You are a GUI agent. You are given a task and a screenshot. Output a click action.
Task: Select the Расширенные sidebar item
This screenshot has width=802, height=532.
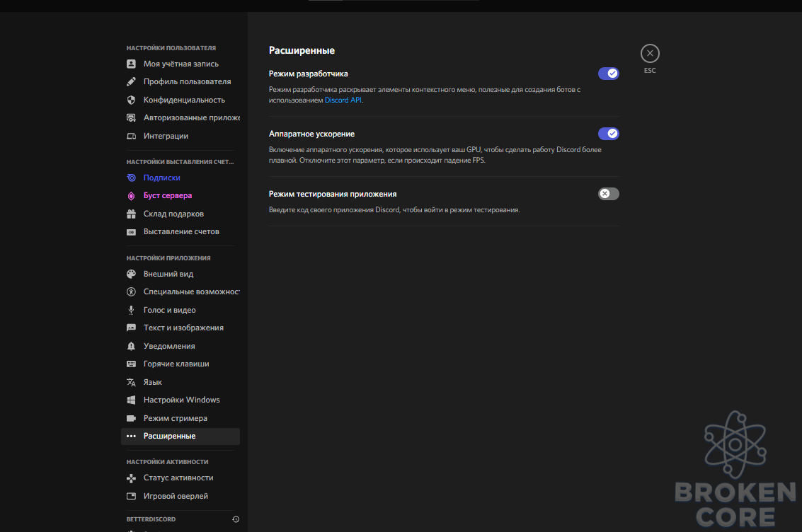pyautogui.click(x=181, y=436)
